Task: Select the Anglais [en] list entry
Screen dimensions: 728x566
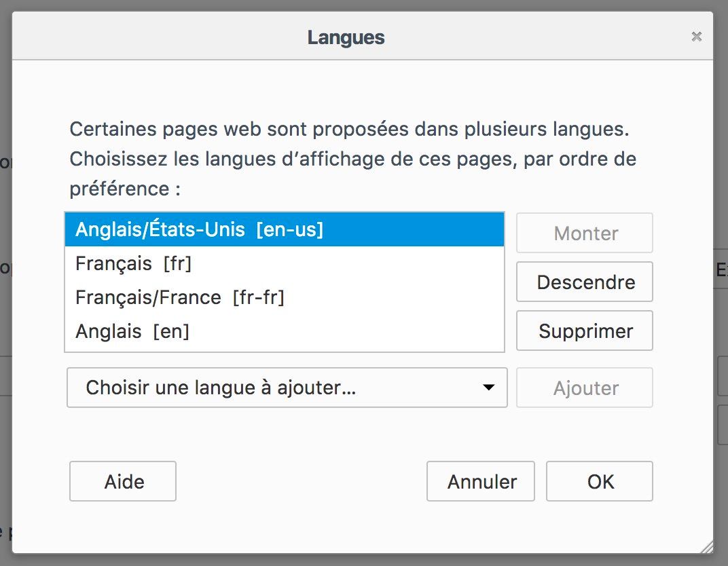Action: pyautogui.click(x=284, y=331)
